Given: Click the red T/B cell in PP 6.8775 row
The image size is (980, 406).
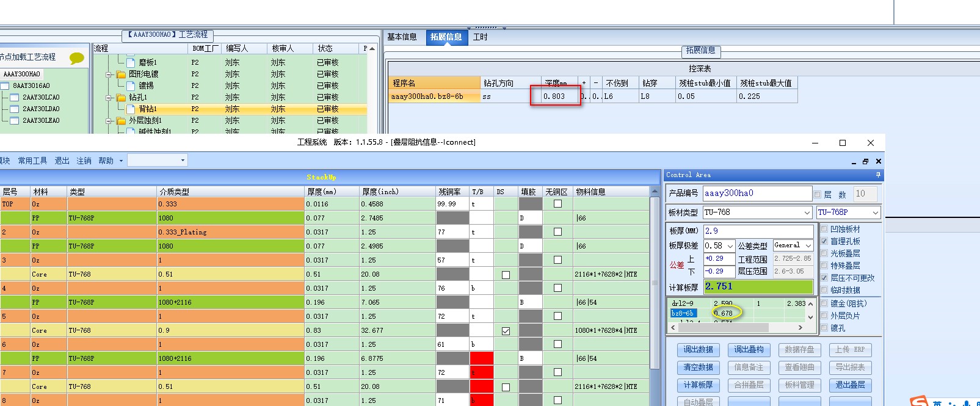Looking at the screenshot, I should click(481, 358).
